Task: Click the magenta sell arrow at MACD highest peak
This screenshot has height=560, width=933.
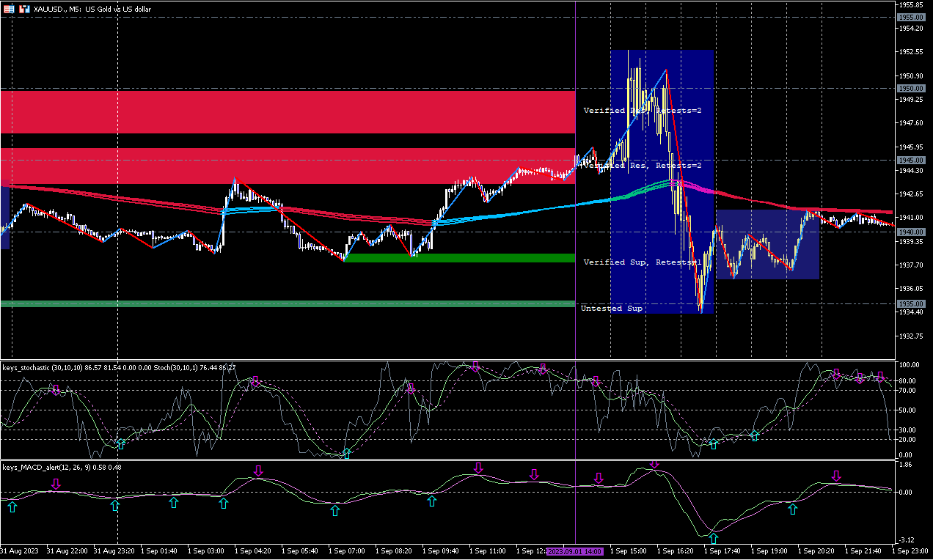Action: 654,463
